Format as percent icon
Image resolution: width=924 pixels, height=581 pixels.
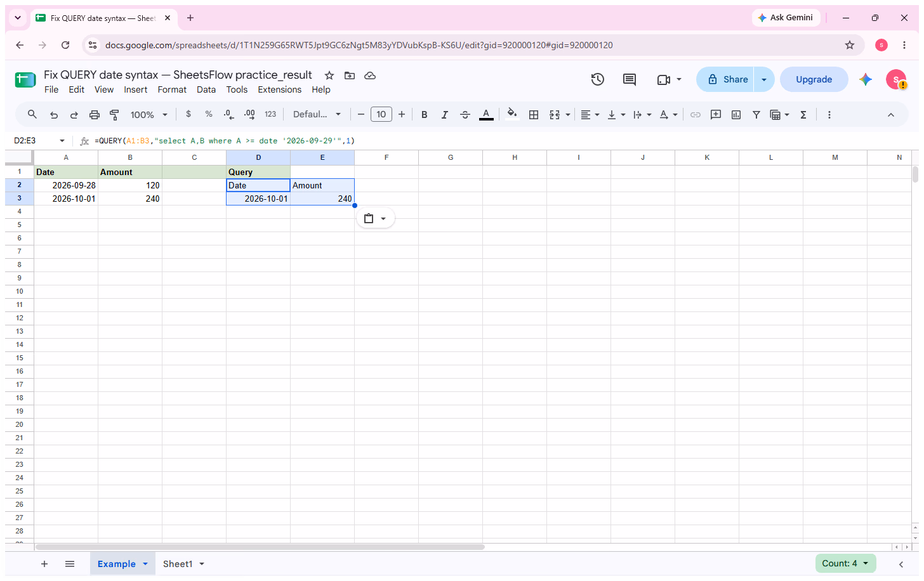209,114
